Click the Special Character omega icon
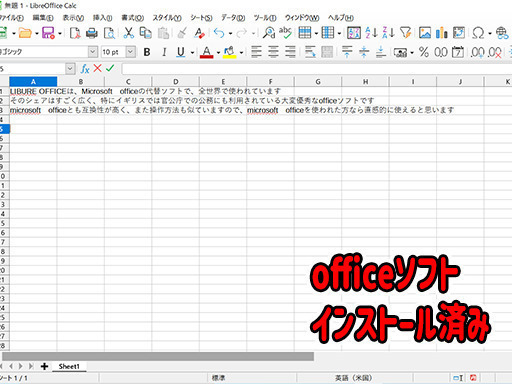This screenshot has height=384, width=512. [478, 33]
